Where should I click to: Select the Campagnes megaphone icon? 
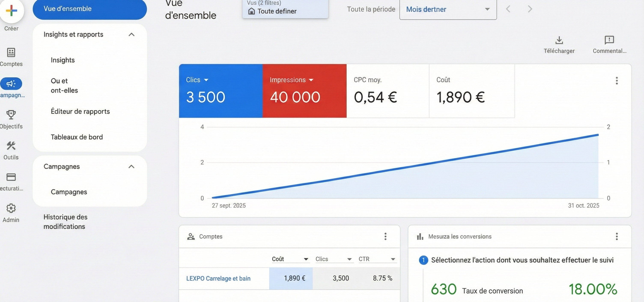click(11, 84)
